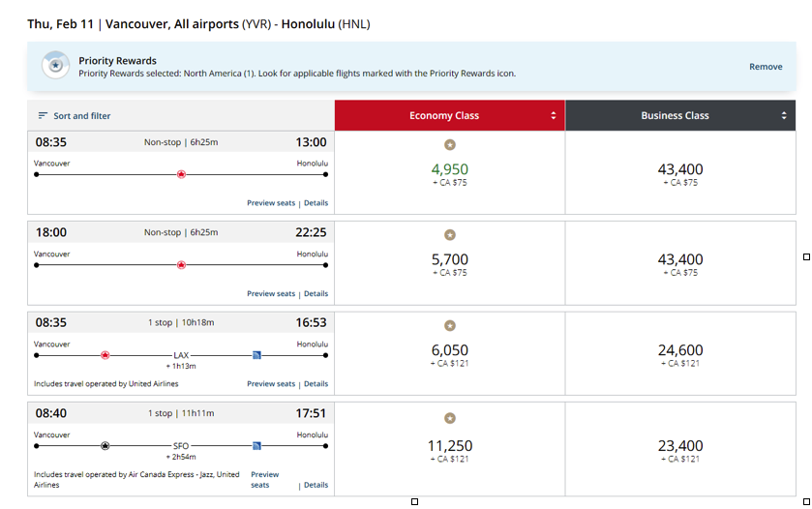
Task: Preview seats for 08:35 non-stop flight
Action: tap(271, 203)
